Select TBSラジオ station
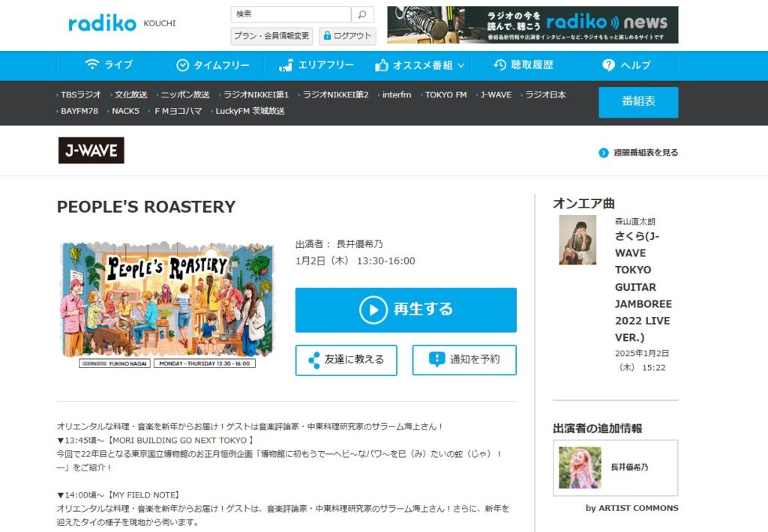 79,95
